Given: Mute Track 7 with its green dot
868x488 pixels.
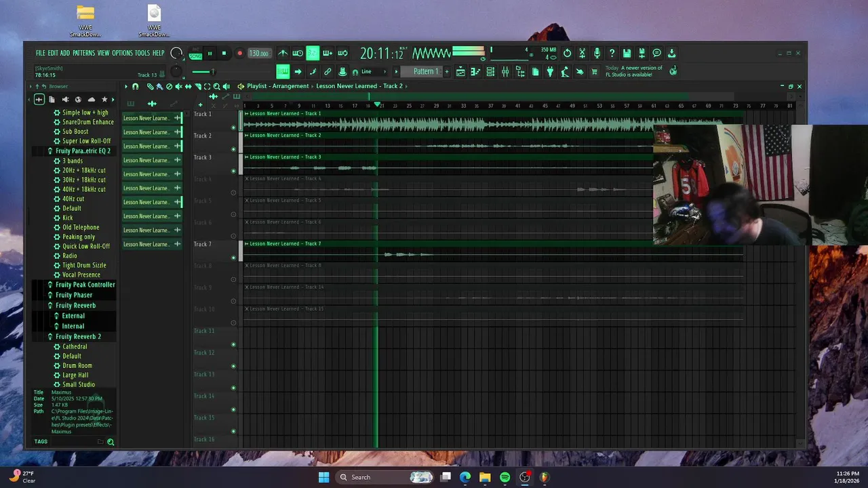Looking at the screenshot, I should pyautogui.click(x=233, y=258).
